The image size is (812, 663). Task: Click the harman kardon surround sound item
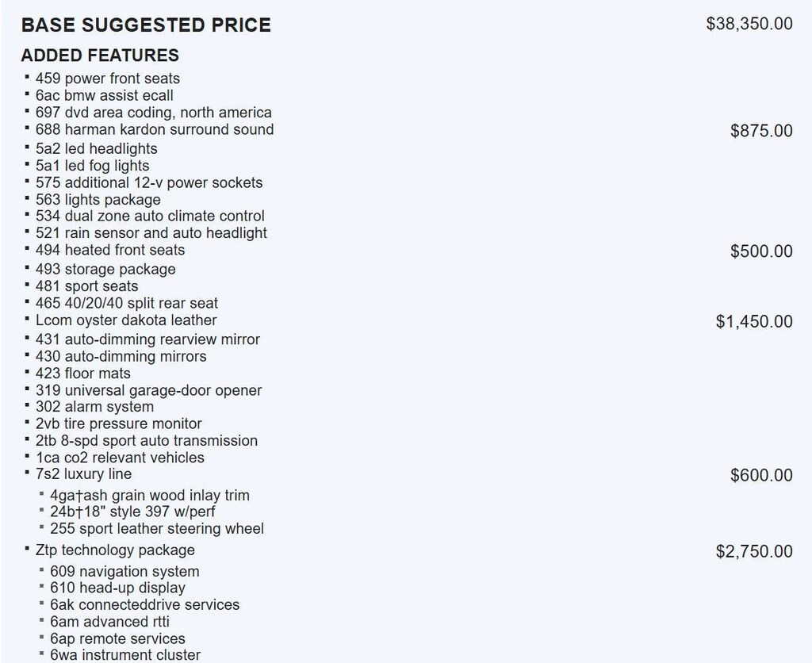155,129
